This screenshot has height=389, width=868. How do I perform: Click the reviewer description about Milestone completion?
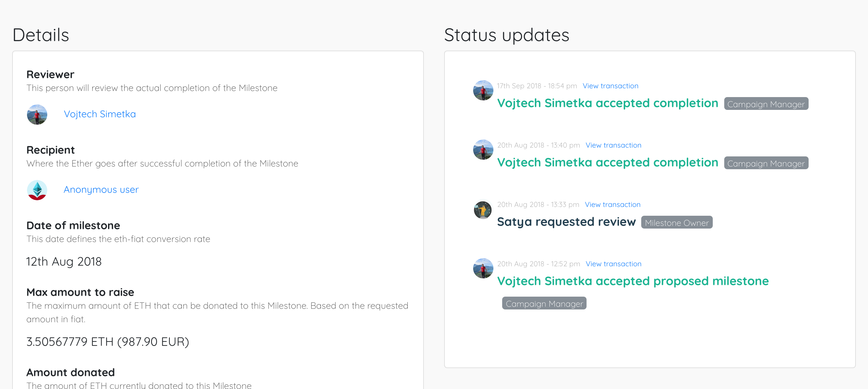(x=152, y=88)
